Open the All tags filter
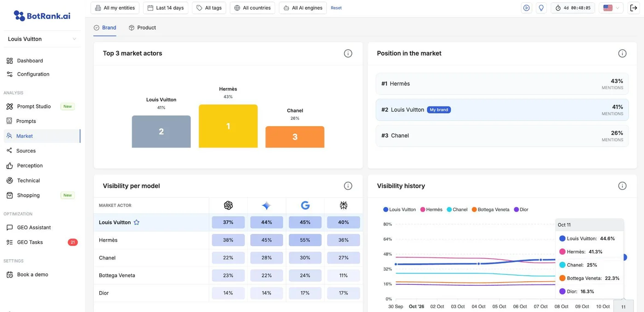 (209, 8)
